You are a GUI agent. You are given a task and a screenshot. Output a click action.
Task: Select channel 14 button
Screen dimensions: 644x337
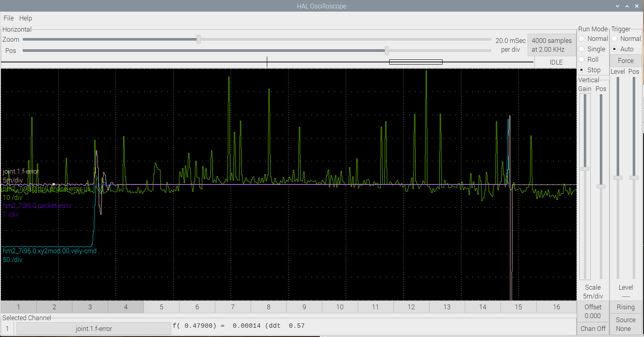click(483, 307)
